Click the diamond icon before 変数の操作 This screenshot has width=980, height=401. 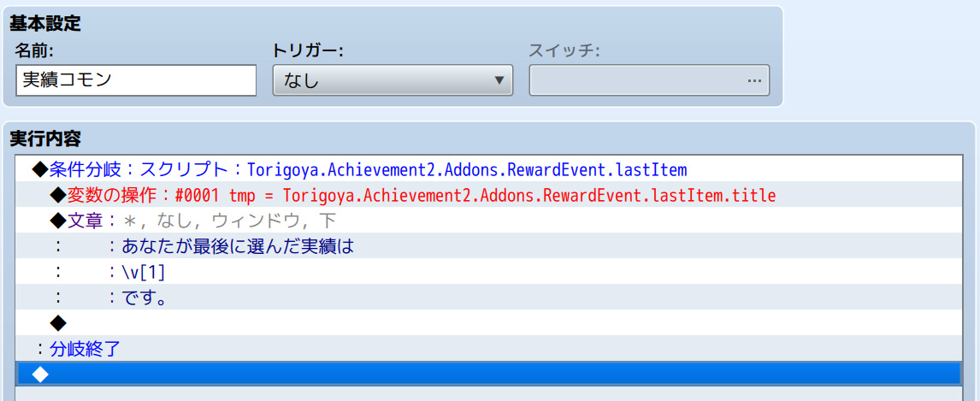[x=58, y=195]
